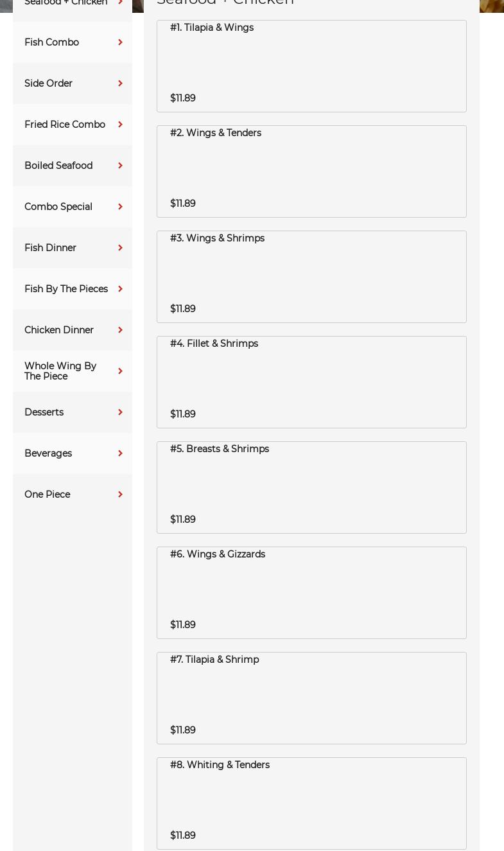Click the red chevron beside Fish Combo

pyautogui.click(x=120, y=42)
